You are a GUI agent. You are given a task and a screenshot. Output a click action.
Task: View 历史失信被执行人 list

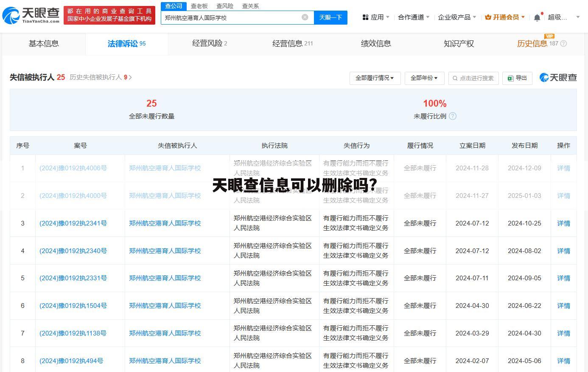tap(101, 77)
